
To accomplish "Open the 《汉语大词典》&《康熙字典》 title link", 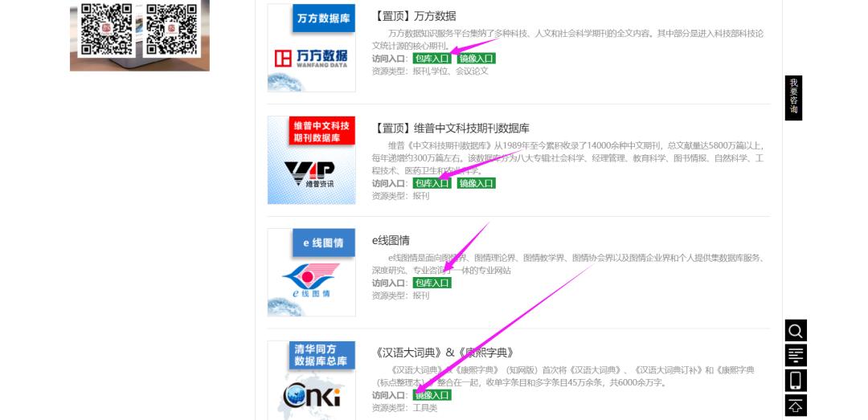I will 444,353.
